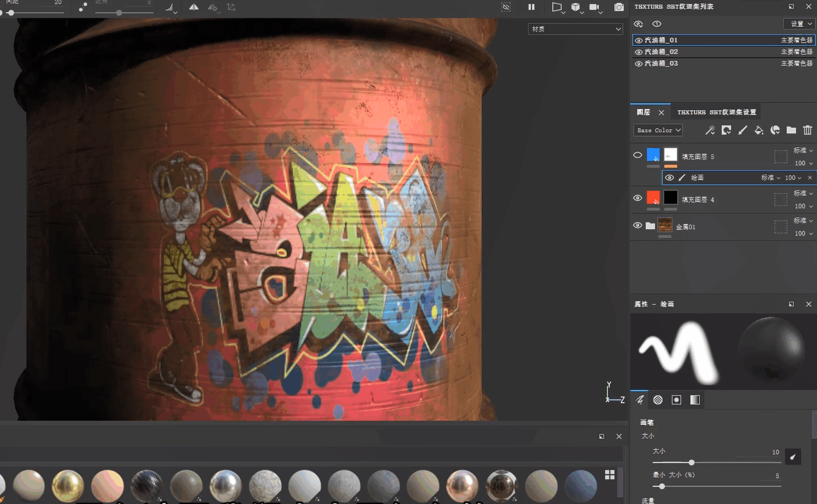817x504 pixels.
Task: Open blend mode dropdown for 填充图层 4
Action: click(803, 193)
